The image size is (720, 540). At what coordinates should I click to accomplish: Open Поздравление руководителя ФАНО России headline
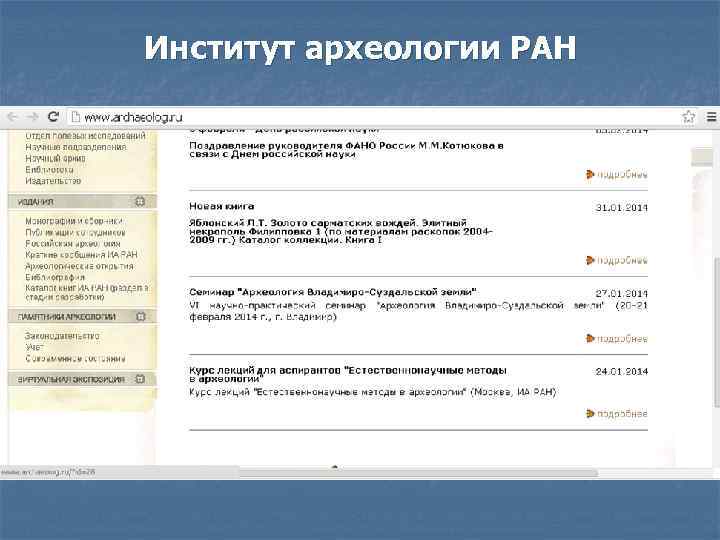347,150
